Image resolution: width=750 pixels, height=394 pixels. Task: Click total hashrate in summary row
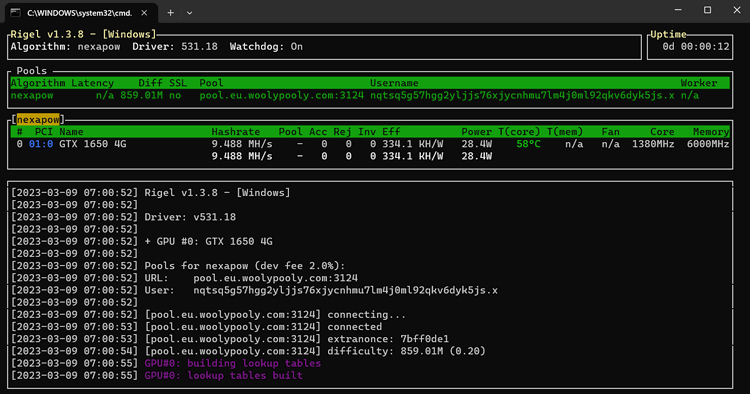pos(242,156)
